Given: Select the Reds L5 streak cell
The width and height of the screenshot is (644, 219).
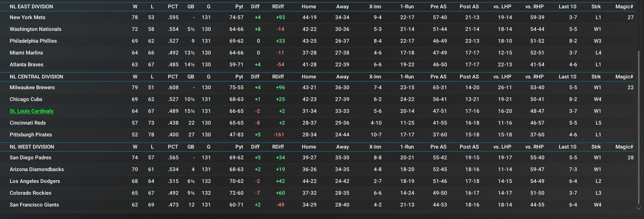Looking at the screenshot, I should pos(598,123).
